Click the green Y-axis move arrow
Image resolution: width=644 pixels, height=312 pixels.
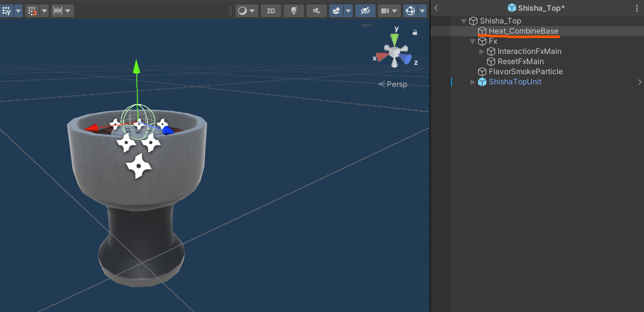(137, 68)
